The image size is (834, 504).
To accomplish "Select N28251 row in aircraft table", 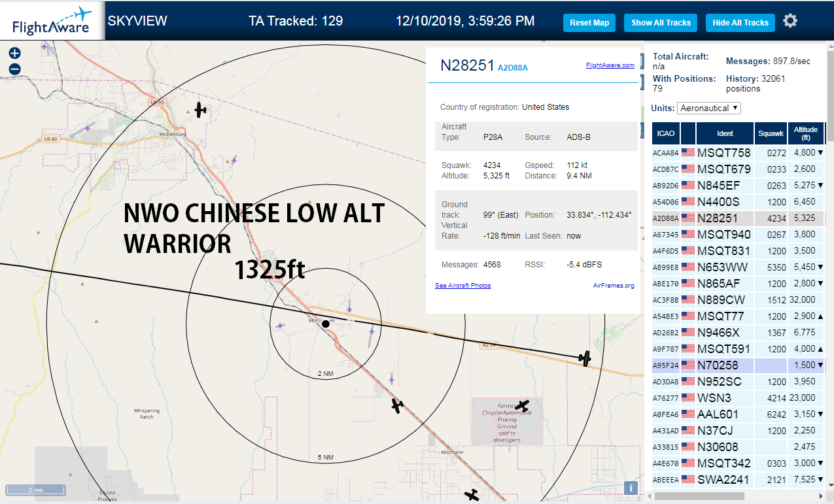I will point(738,218).
